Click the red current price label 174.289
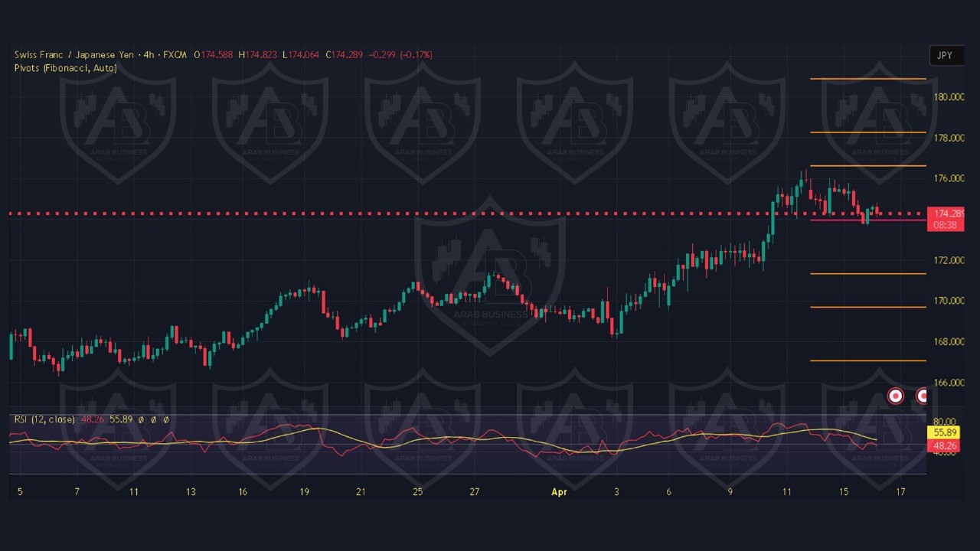 tap(945, 214)
